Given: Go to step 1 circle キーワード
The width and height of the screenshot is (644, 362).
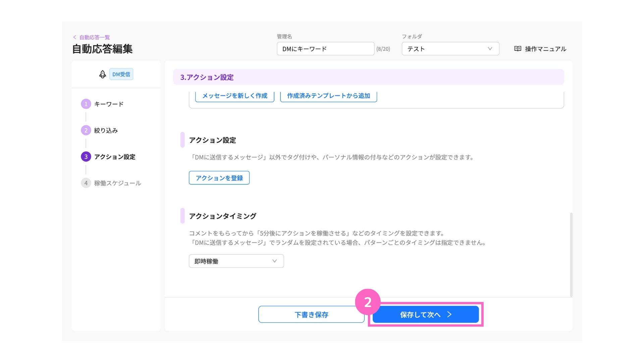Looking at the screenshot, I should (86, 104).
